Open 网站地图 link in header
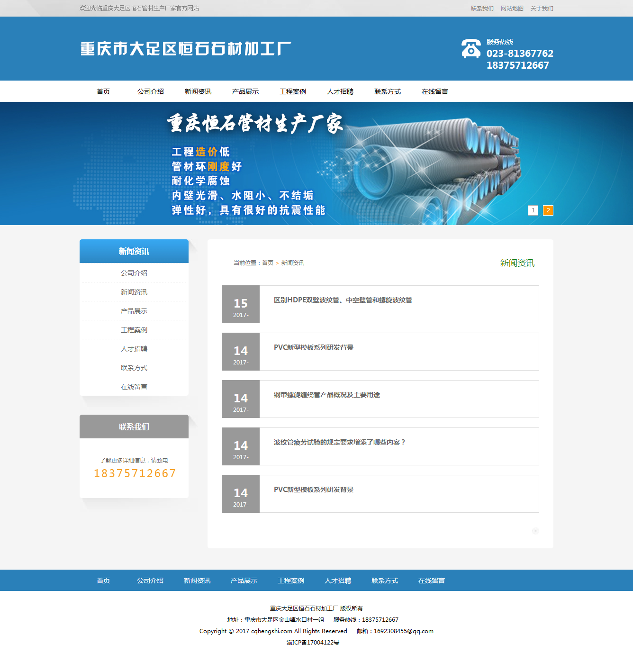The height and width of the screenshot is (672, 633). [512, 9]
